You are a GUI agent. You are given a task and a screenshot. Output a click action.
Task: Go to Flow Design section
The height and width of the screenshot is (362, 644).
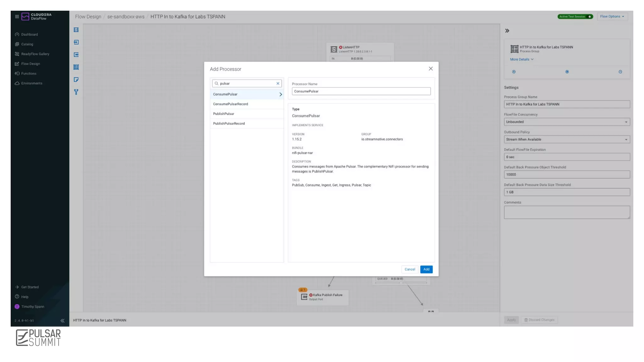[x=31, y=63]
